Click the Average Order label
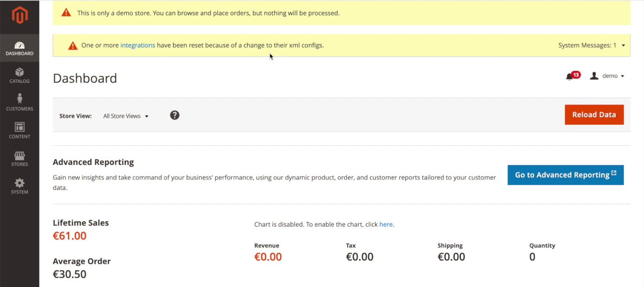Screen dimensions: 644x287 click(82, 261)
